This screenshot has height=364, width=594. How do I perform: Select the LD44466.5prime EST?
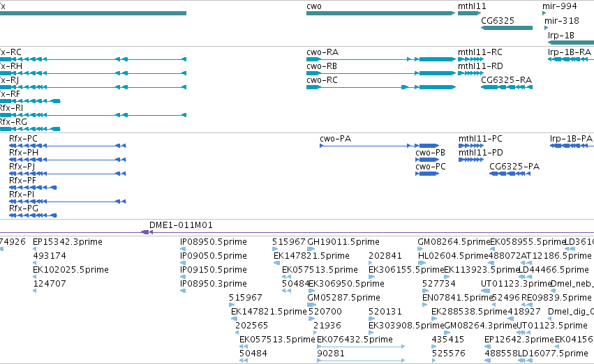pyautogui.click(x=554, y=270)
